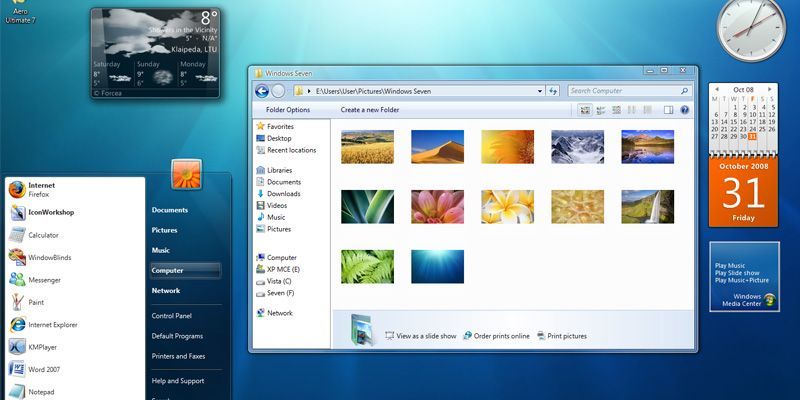Go to previous month in calendar gadget

(x=715, y=89)
